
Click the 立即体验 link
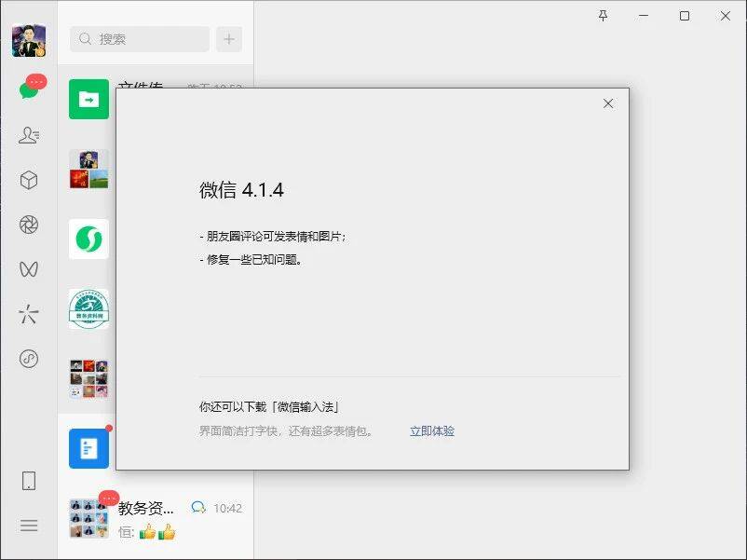coord(431,431)
